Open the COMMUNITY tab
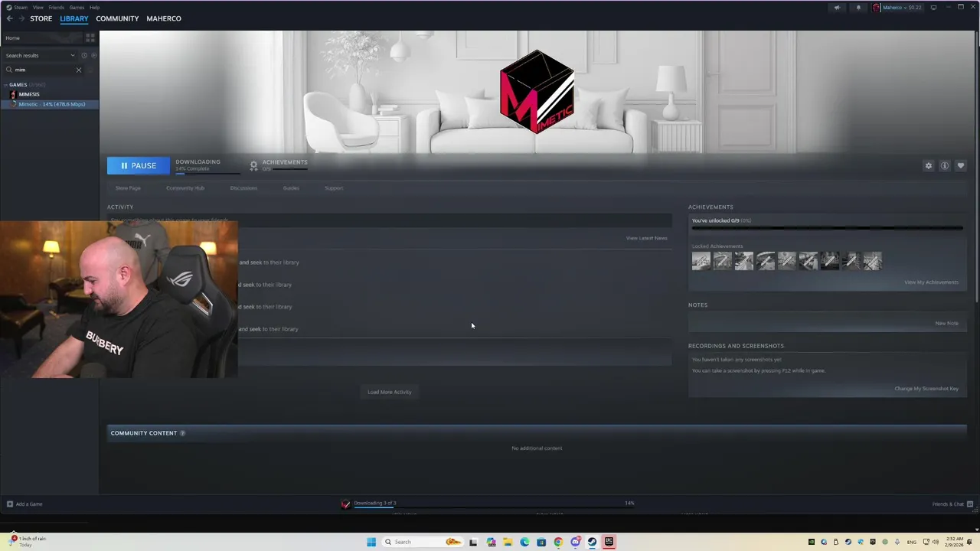 coord(117,18)
